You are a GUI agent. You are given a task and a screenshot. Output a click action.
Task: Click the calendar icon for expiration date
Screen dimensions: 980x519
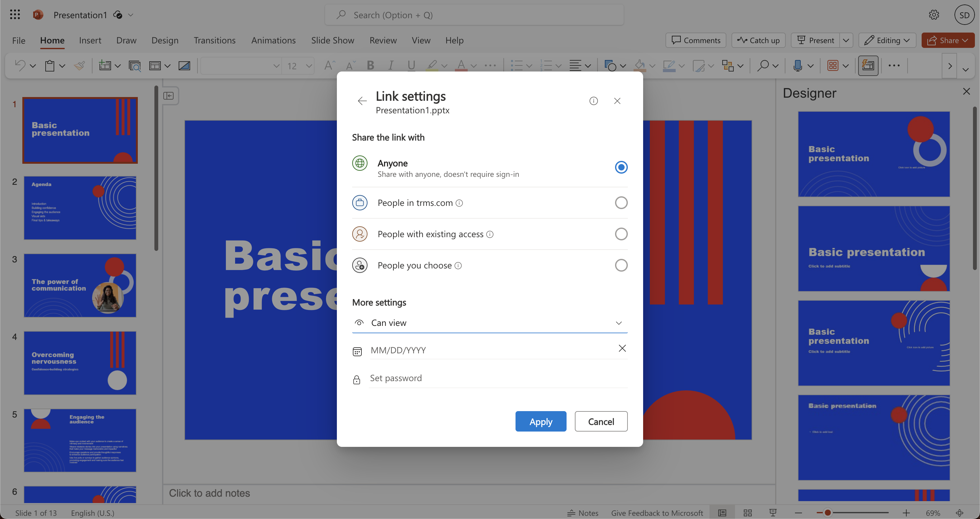point(357,351)
